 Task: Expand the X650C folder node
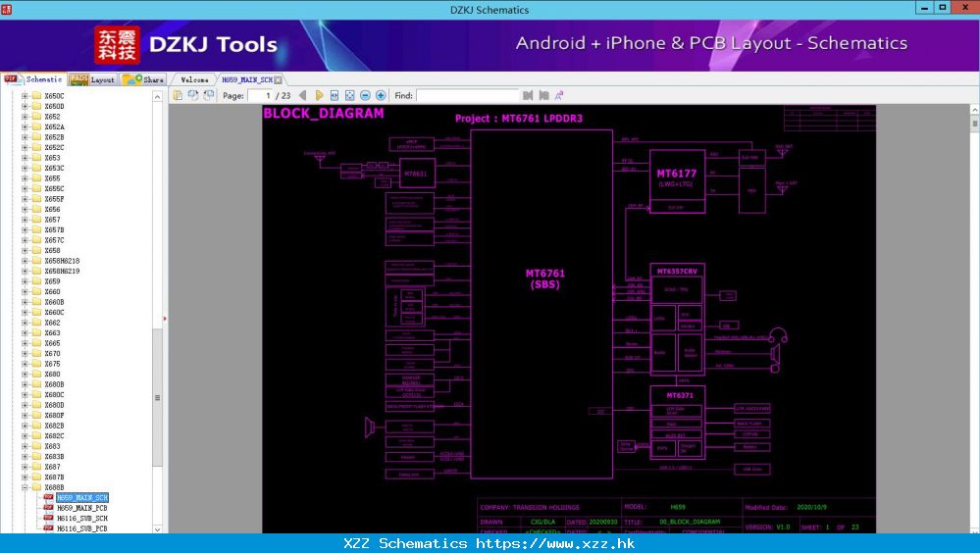tap(25, 96)
